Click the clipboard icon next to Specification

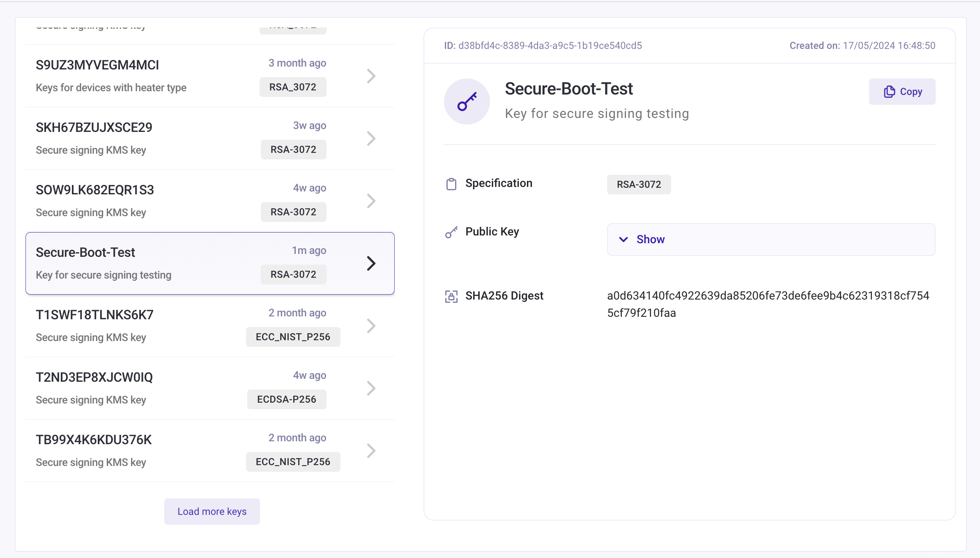pyautogui.click(x=451, y=184)
